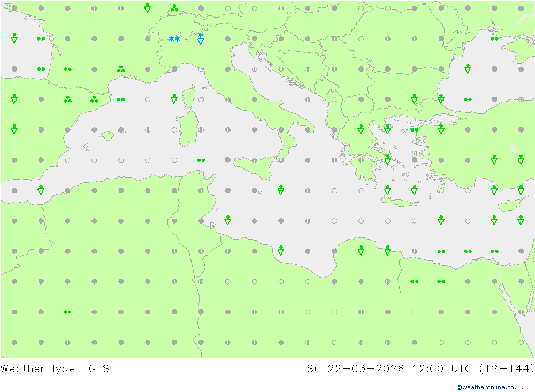
Task: Select the rain shower symbol west of Corsica
Action: pos(174,98)
